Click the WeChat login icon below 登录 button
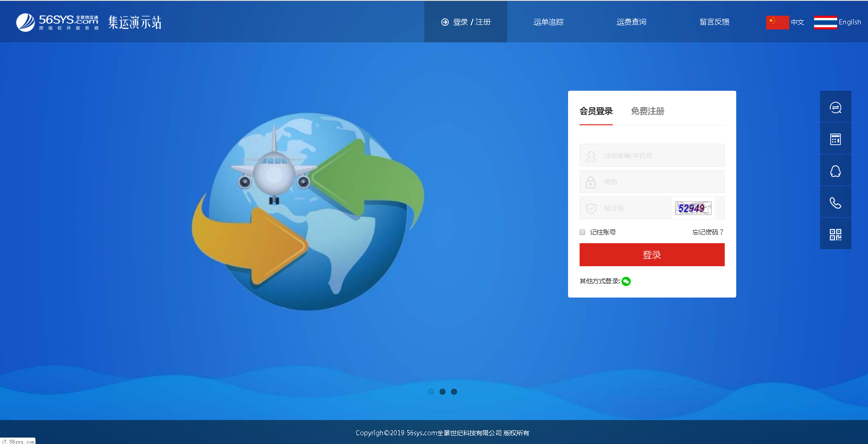Viewport: 868px width, 444px height. [x=625, y=281]
